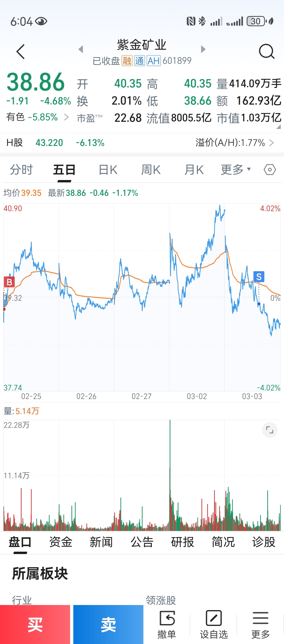Switch to next stock with right triangle

pyautogui.click(x=203, y=49)
